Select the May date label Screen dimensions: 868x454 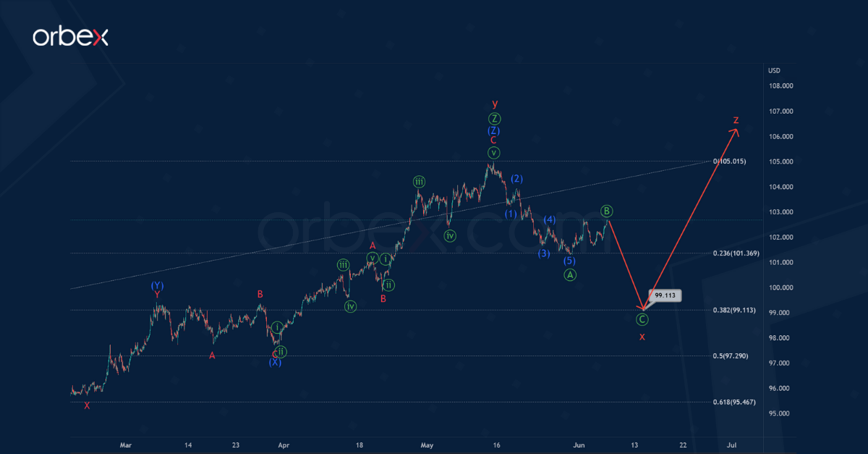427,445
